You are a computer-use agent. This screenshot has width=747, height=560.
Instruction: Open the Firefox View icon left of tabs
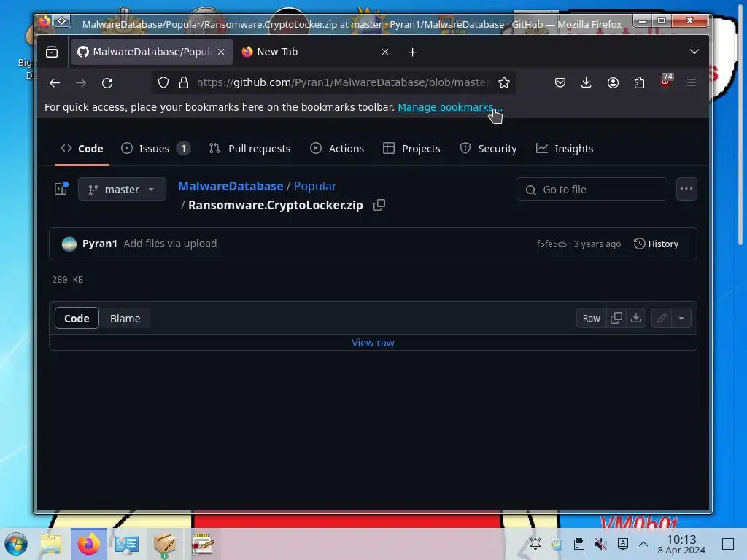52,52
